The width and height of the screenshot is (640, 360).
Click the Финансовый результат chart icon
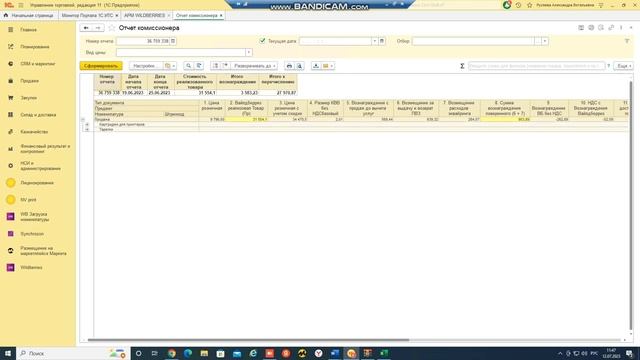pyautogui.click(x=11, y=149)
